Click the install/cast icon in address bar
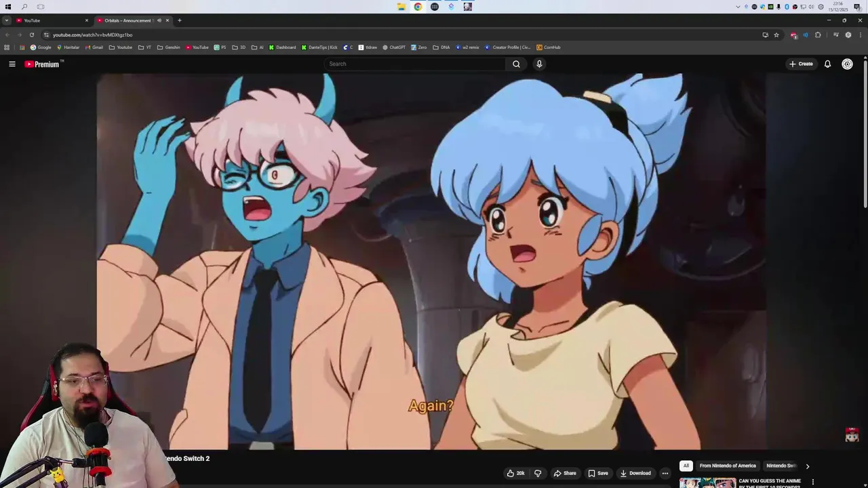This screenshot has width=868, height=488. click(766, 35)
